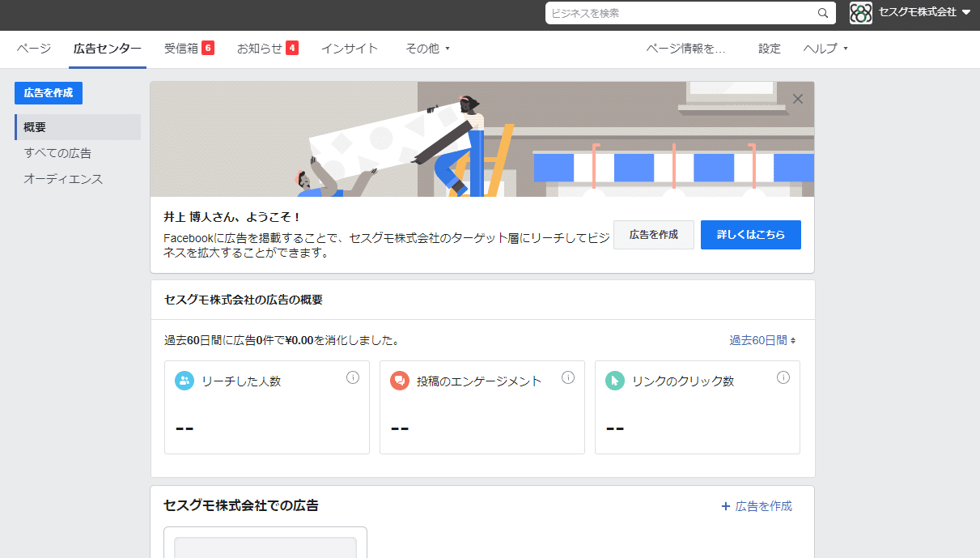Show info for 投稿のエンゲージメント
This screenshot has height=558, width=980.
point(568,377)
